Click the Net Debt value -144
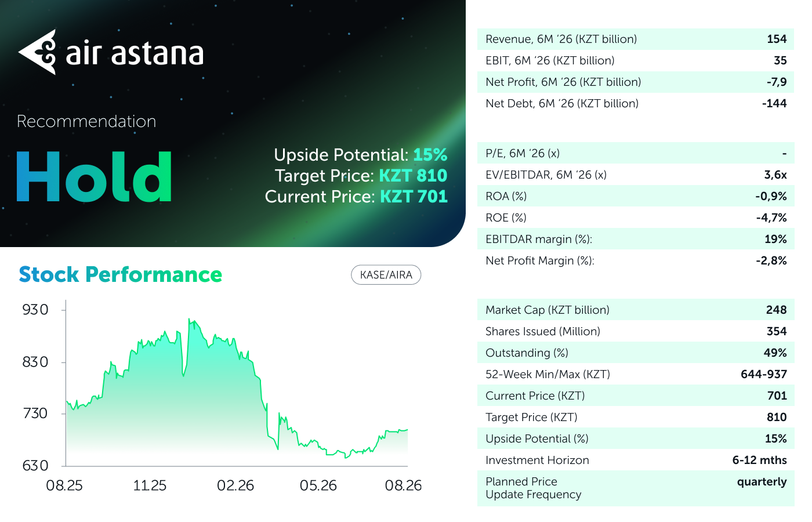 (x=774, y=103)
